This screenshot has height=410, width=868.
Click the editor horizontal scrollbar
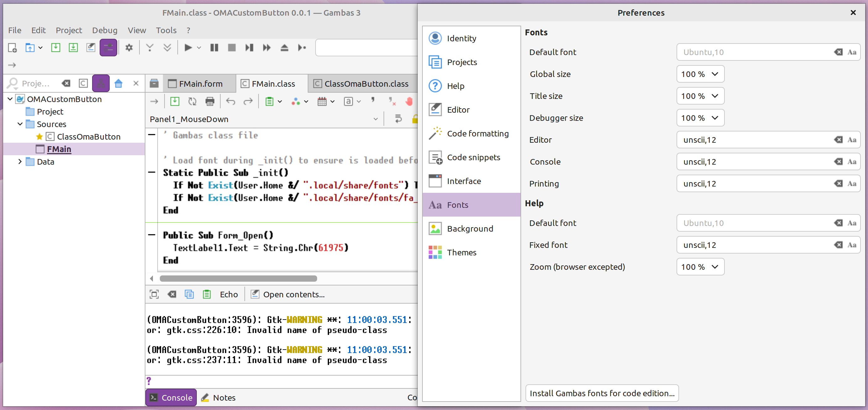tap(238, 278)
